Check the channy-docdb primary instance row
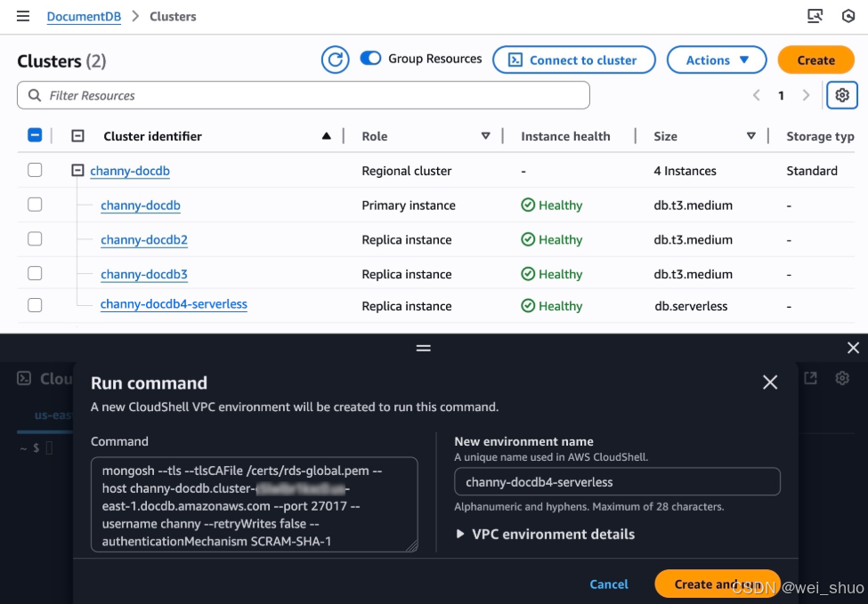 tap(35, 205)
